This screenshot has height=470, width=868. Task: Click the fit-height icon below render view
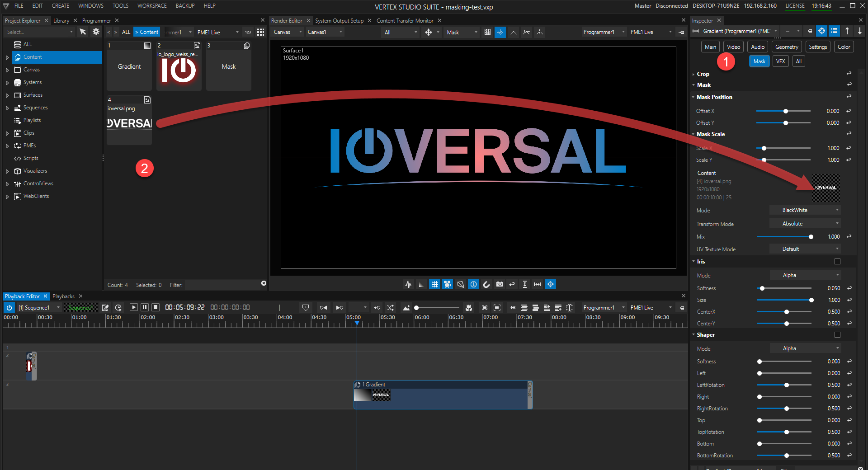(524, 284)
